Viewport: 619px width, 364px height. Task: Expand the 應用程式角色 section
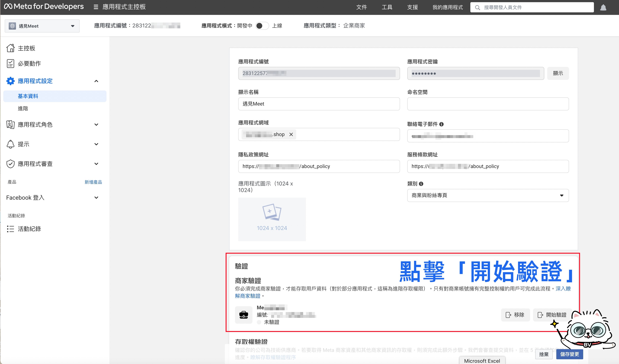(96, 124)
